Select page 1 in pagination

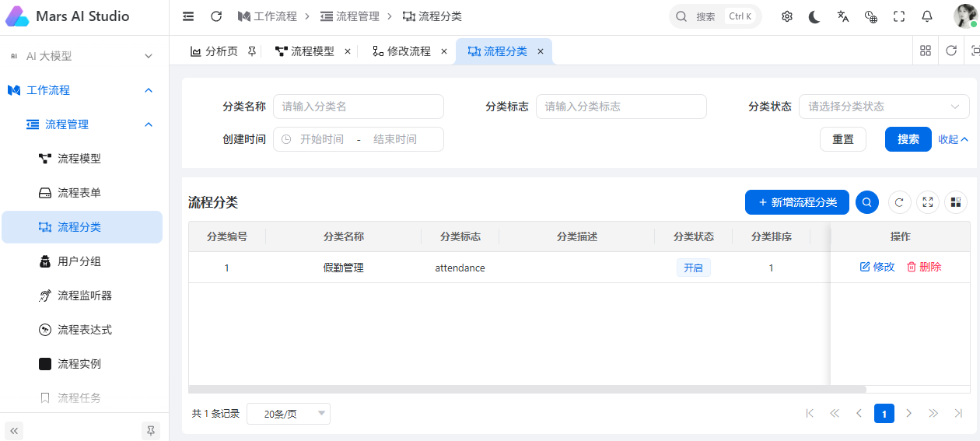[x=884, y=414]
